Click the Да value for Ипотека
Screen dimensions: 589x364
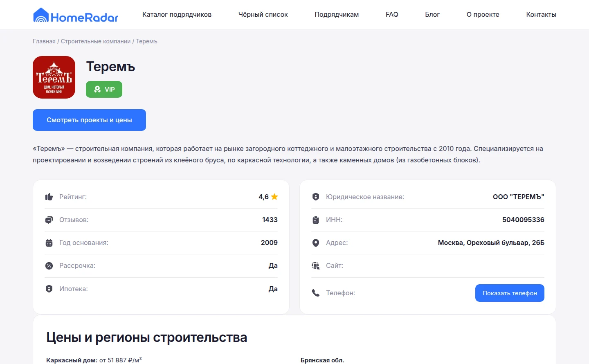(x=273, y=289)
